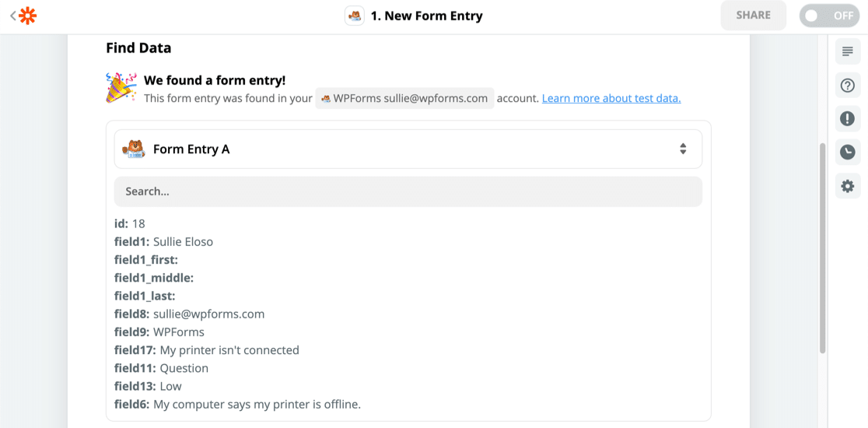Viewport: 868px width, 428px height.
Task: Expand the Form Entry A dropdown
Action: [x=408, y=149]
